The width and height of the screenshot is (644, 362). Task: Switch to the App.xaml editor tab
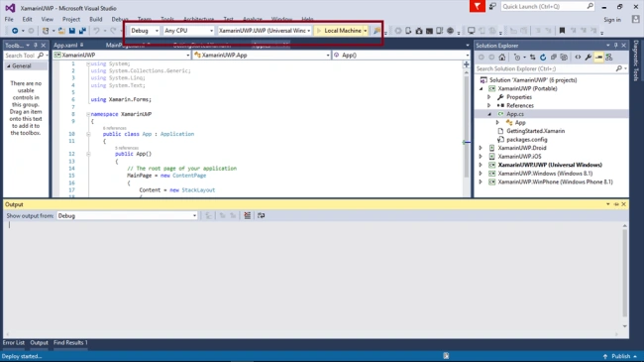click(65, 46)
